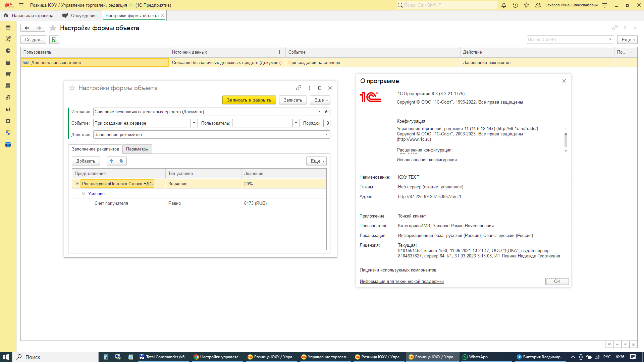Switch to Обсуждения tab
This screenshot has width=644, height=362.
pos(80,15)
